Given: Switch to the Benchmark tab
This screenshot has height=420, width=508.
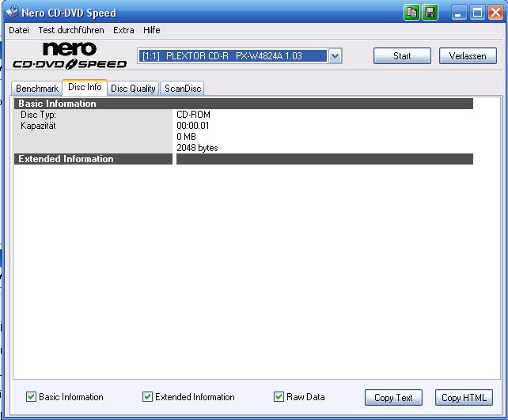Looking at the screenshot, I should coord(37,88).
